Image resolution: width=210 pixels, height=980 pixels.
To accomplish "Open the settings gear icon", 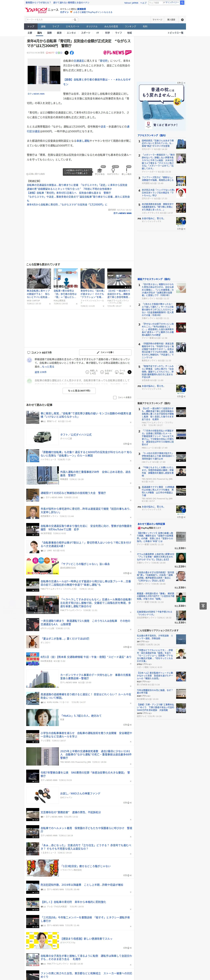I will pos(182,20).
